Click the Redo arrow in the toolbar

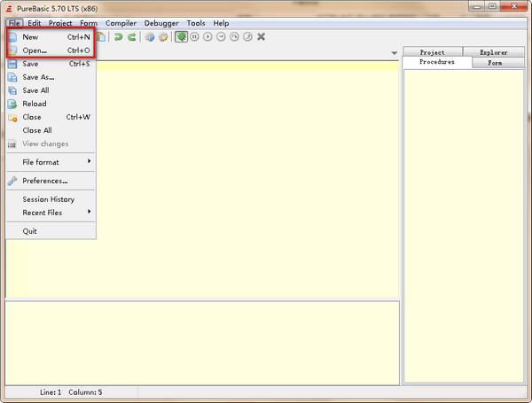pyautogui.click(x=131, y=37)
